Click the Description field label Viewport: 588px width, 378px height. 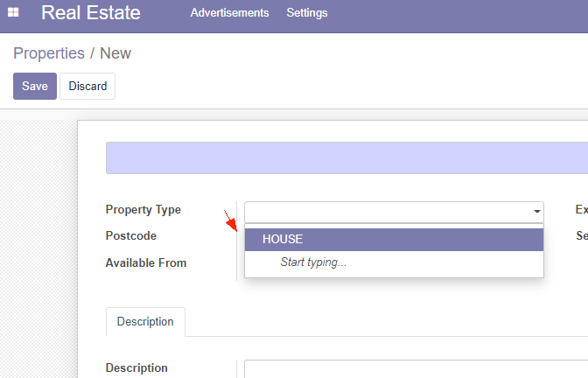coord(136,367)
